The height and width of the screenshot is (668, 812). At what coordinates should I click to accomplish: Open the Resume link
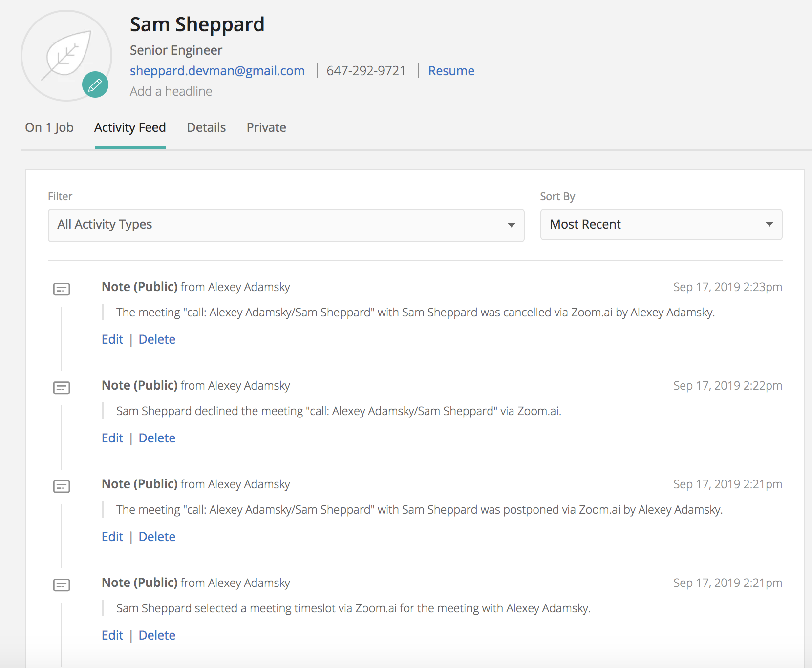(451, 71)
